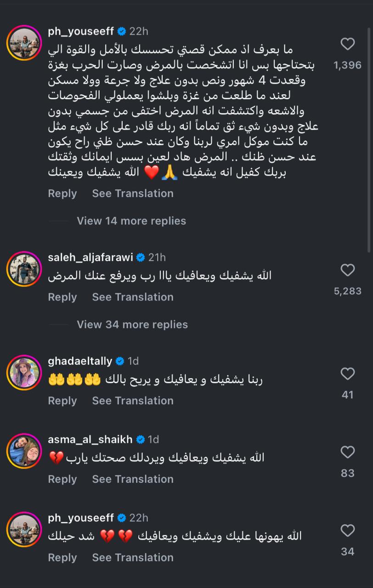Click verified badge beside asma_al_shaikh
Screen dimensions: 373x588
point(140,440)
